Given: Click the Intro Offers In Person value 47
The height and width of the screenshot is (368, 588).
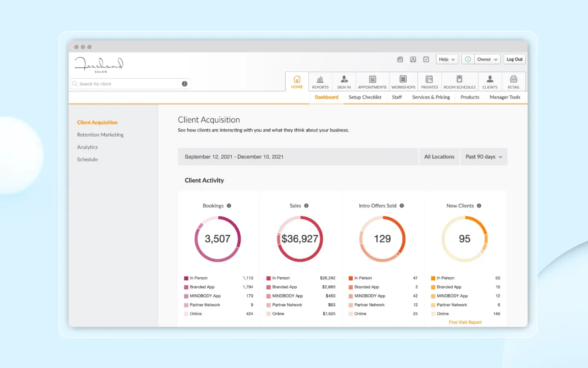Looking at the screenshot, I should coord(415,278).
